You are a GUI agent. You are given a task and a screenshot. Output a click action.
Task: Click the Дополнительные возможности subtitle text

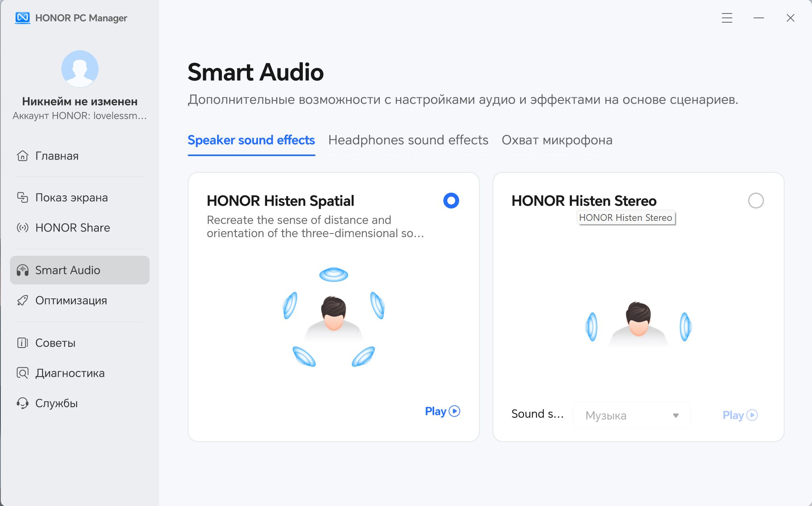tap(463, 99)
